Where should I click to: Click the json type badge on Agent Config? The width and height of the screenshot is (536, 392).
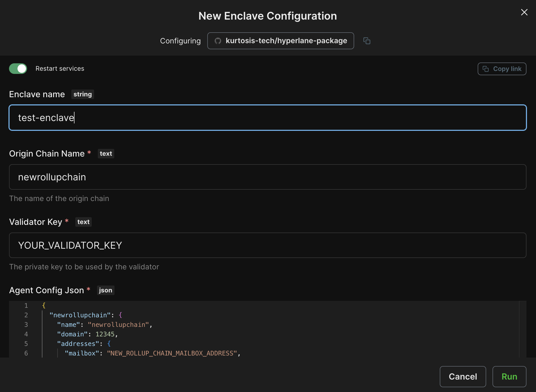click(105, 290)
